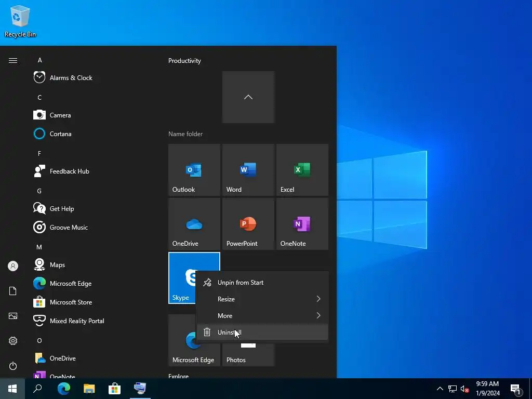
Task: Click the OneDrive tile in folder
Action: (x=194, y=224)
